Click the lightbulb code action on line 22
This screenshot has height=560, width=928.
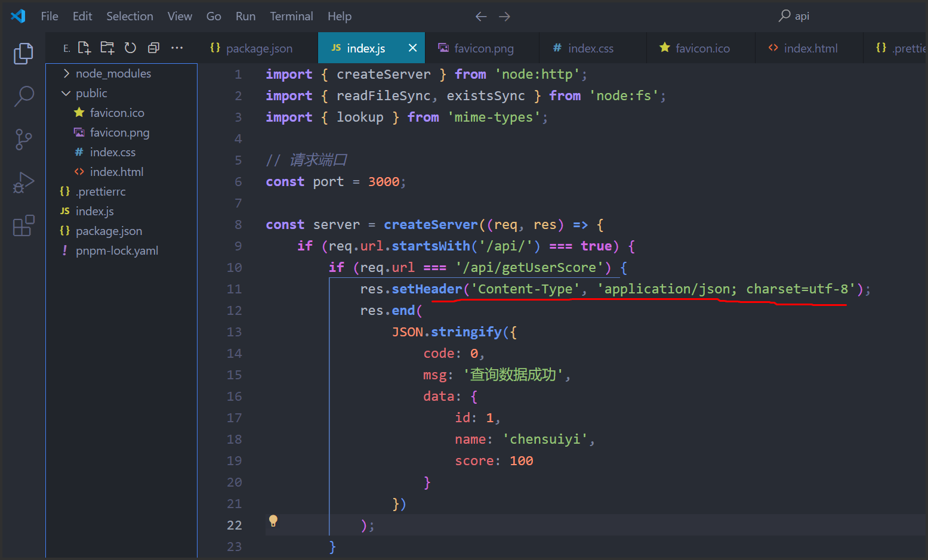click(x=273, y=521)
